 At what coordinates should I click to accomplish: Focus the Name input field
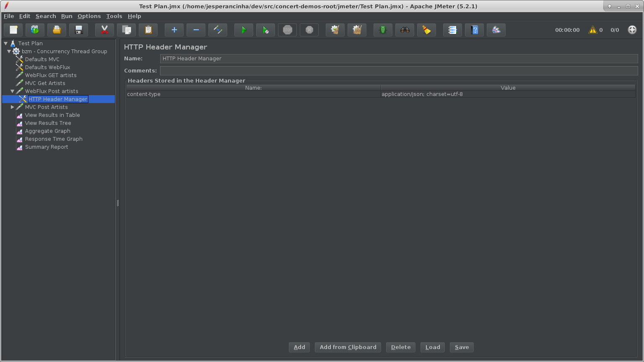pyautogui.click(x=399, y=59)
